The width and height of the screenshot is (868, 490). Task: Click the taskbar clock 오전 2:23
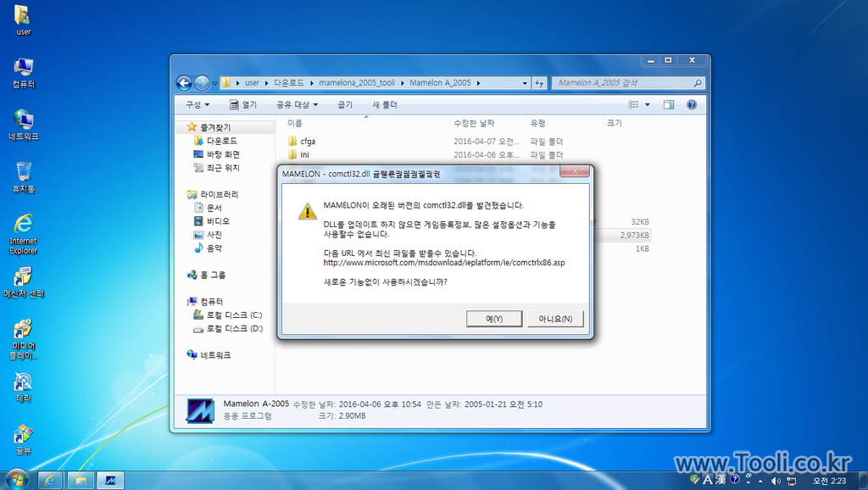[x=829, y=481]
